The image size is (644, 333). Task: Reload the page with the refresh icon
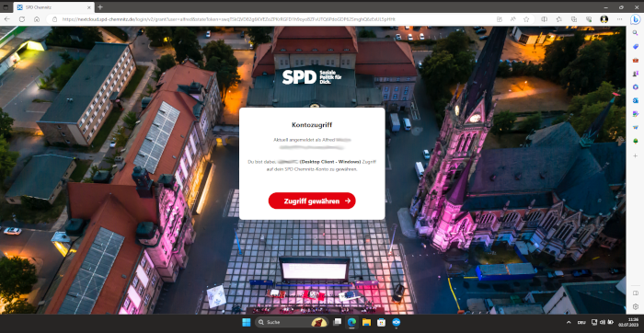tap(22, 19)
